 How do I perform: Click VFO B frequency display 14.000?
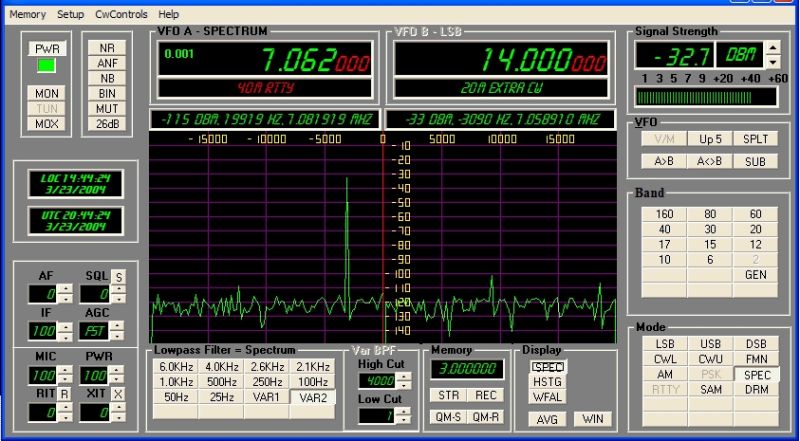pos(501,58)
